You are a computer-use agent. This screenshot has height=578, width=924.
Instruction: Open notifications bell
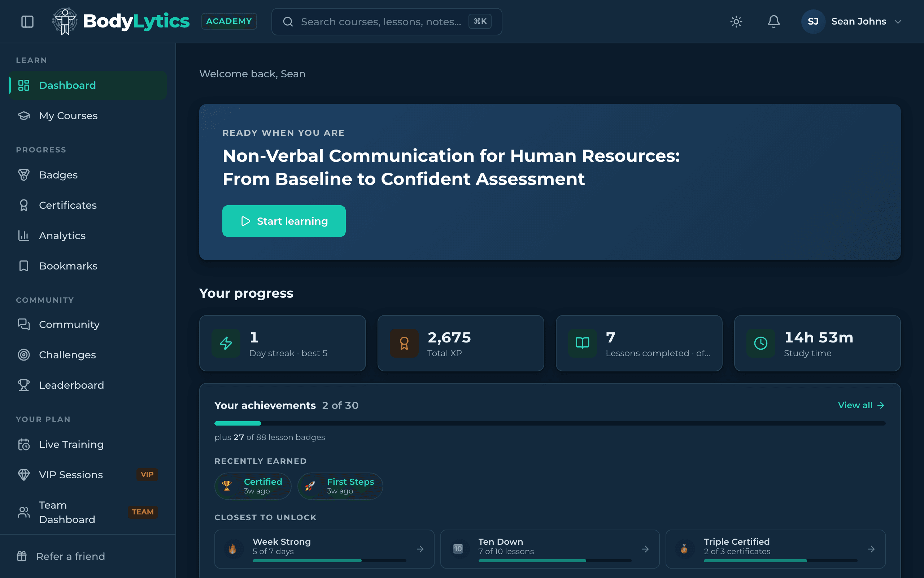773,21
